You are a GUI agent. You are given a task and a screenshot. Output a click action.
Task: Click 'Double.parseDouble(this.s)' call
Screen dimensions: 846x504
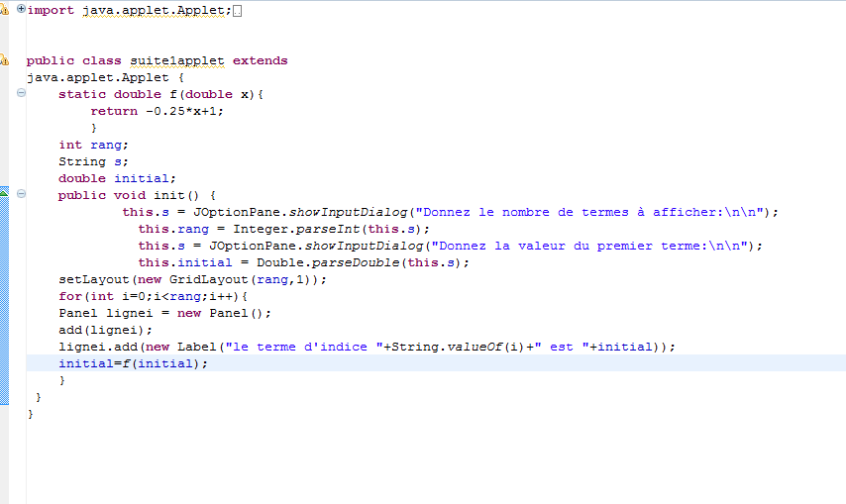tap(359, 262)
